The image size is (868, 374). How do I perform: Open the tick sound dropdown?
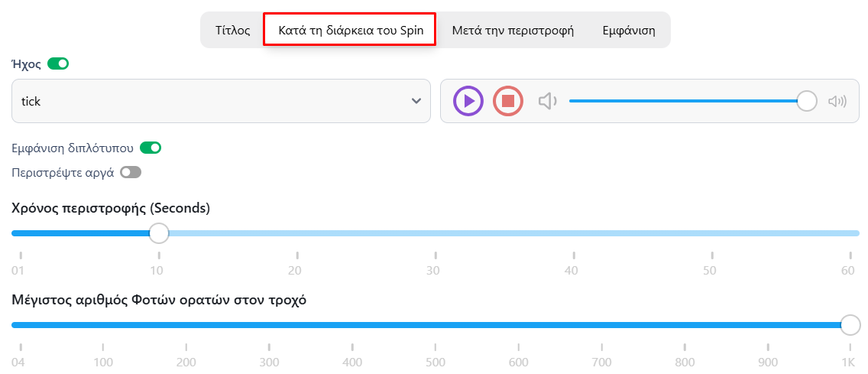point(221,101)
